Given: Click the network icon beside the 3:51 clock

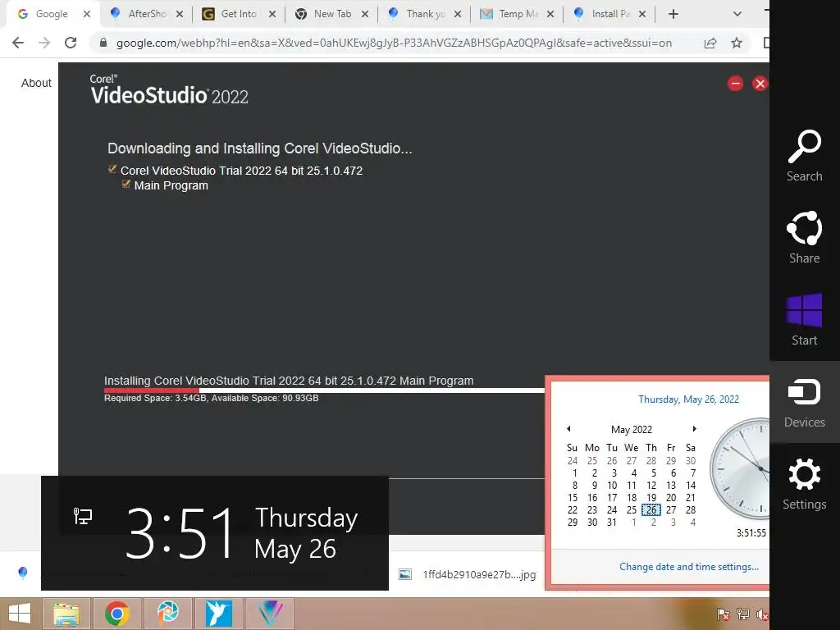Looking at the screenshot, I should 83,516.
